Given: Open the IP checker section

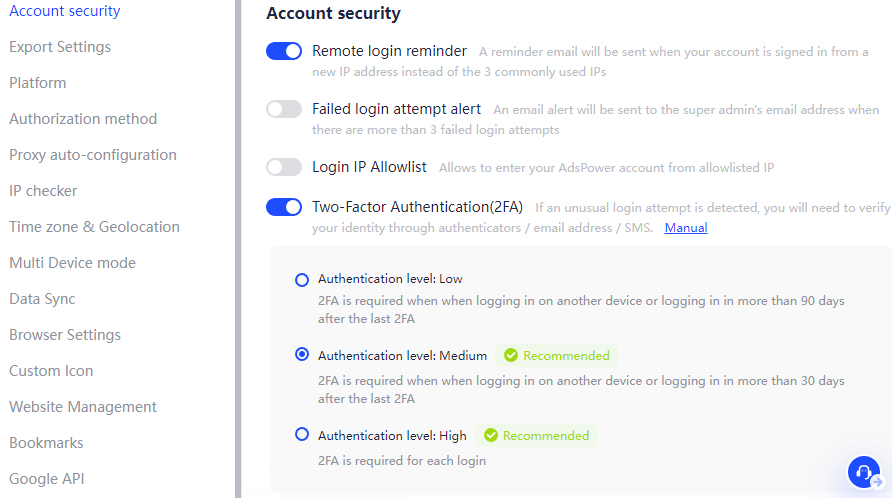Looking at the screenshot, I should point(43,191).
